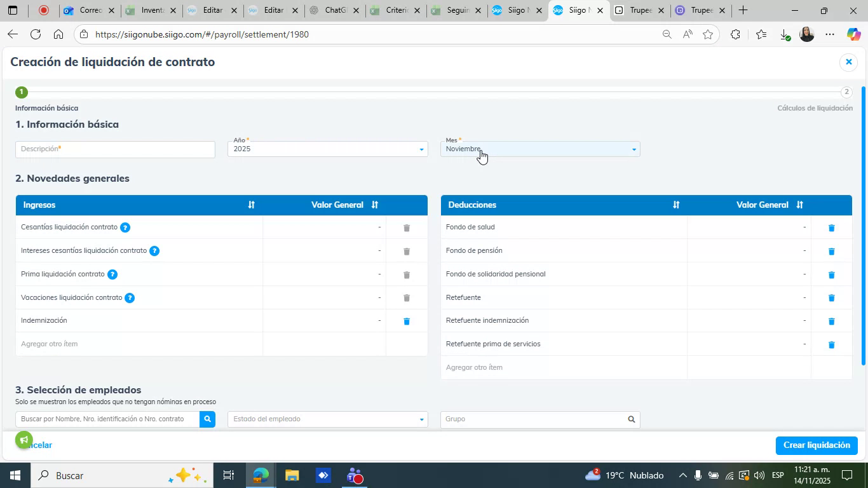Delete the Cesantías liquidación contrato row
The height and width of the screenshot is (488, 868).
coord(407,227)
